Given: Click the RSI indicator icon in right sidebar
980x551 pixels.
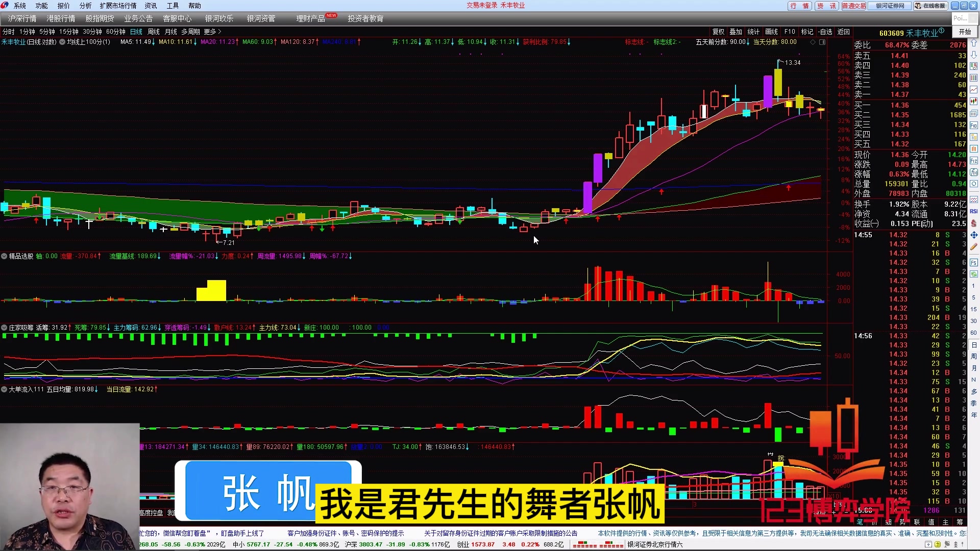Looking at the screenshot, I should coord(974,212).
